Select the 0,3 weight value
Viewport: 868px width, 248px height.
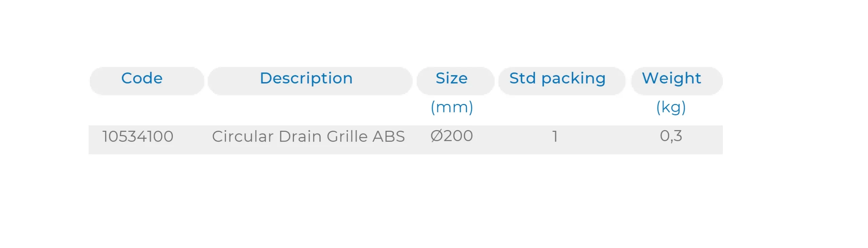671,136
